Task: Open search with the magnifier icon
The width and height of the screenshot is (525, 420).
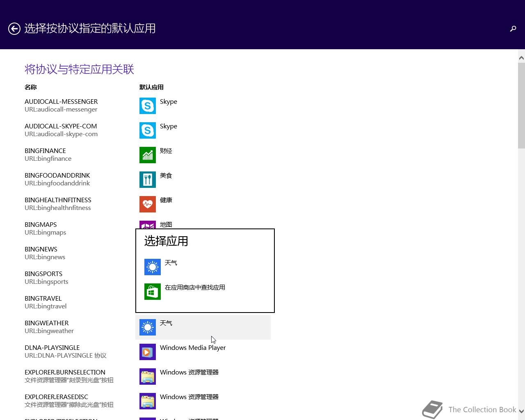Action: [513, 28]
